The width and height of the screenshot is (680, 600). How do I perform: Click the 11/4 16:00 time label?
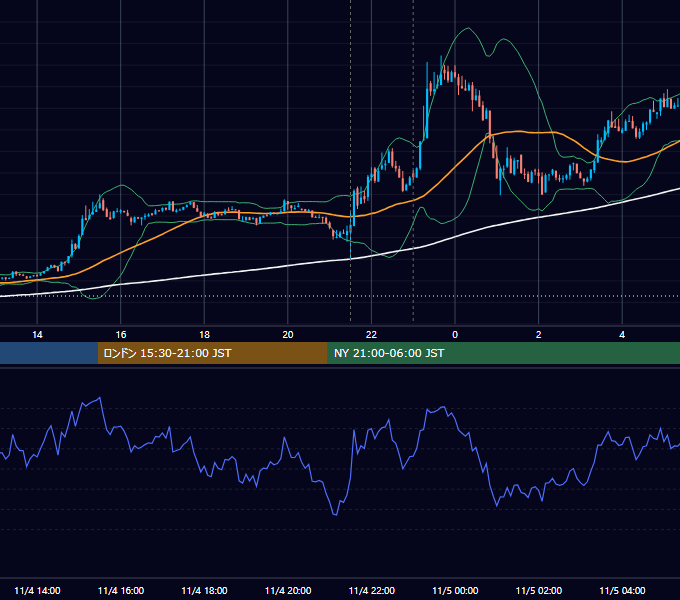(x=121, y=590)
